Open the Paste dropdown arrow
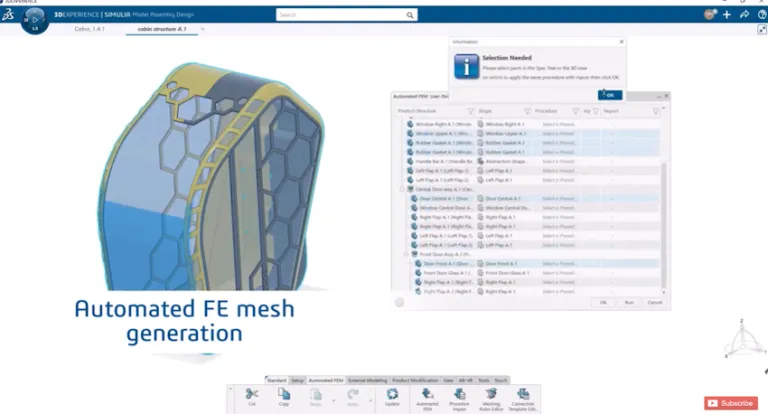768x414 pixels. 334,401
